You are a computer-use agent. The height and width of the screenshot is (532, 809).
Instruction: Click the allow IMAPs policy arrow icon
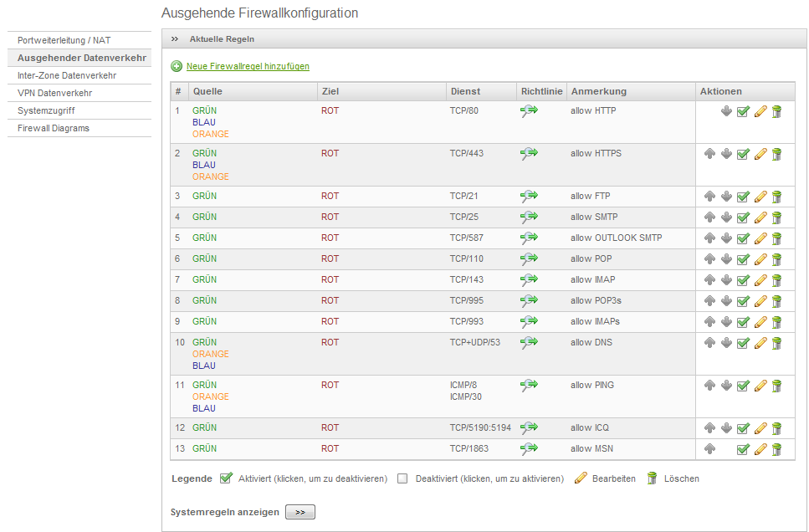click(529, 321)
